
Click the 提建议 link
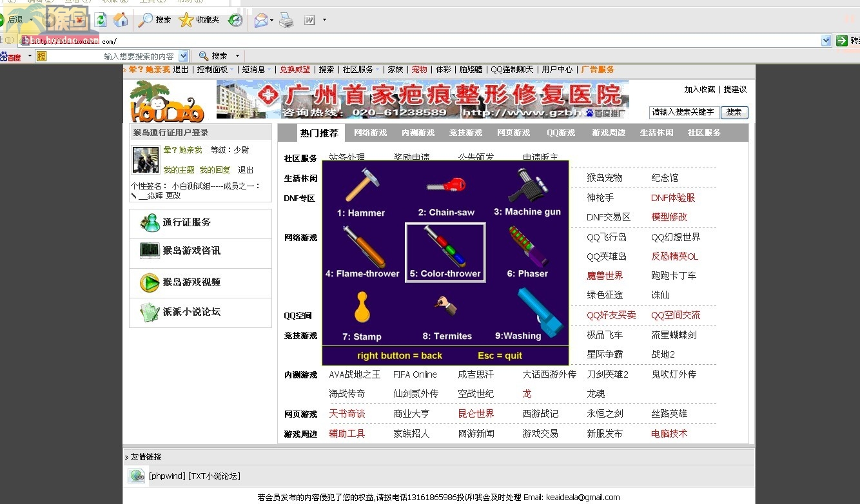[735, 90]
